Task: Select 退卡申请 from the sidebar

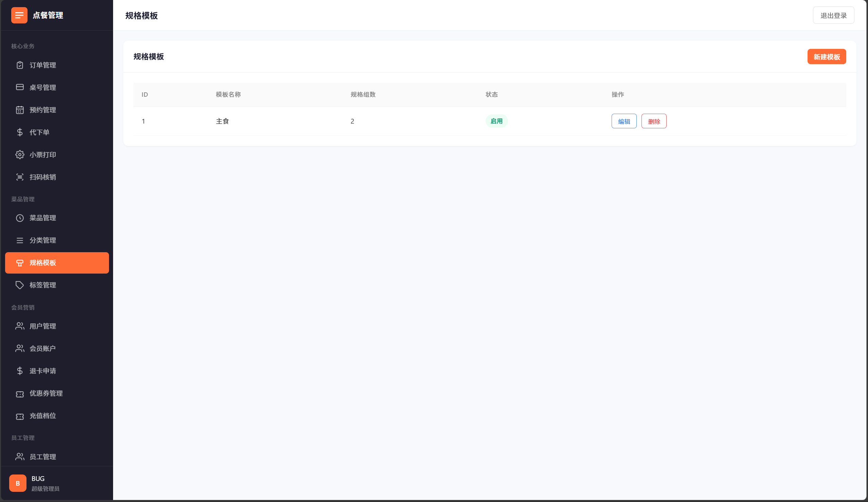Action: [x=43, y=371]
